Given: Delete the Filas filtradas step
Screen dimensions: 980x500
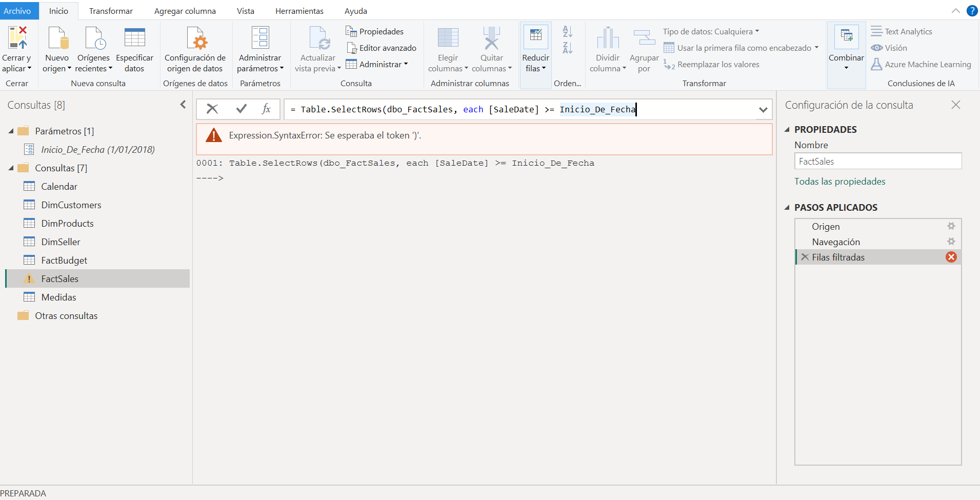Looking at the screenshot, I should click(805, 257).
